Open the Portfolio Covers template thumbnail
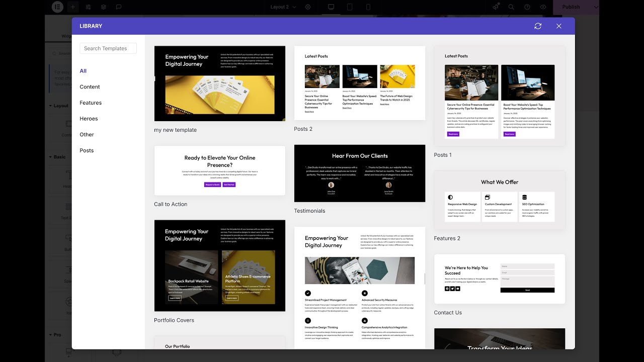The height and width of the screenshot is (362, 644). [220, 265]
